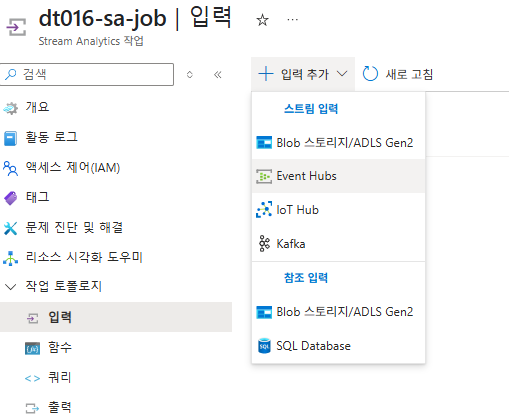This screenshot has height=419, width=509.
Task: Toggle the expand/collapse all up-down arrows
Action: click(190, 74)
